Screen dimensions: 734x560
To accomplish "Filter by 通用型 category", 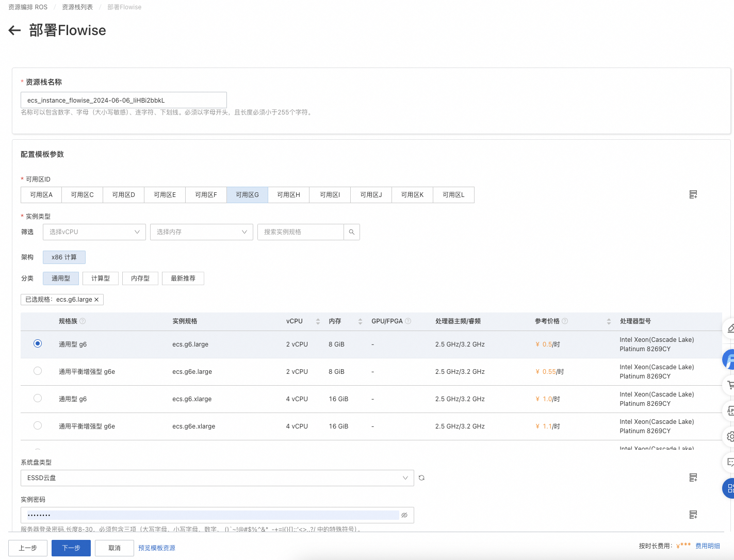I will pyautogui.click(x=61, y=278).
